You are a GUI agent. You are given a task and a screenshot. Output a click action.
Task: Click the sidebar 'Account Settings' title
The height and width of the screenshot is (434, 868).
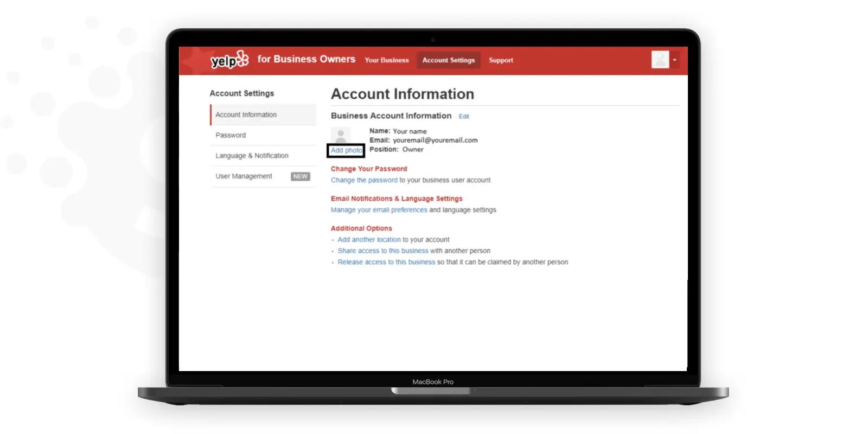pyautogui.click(x=242, y=93)
